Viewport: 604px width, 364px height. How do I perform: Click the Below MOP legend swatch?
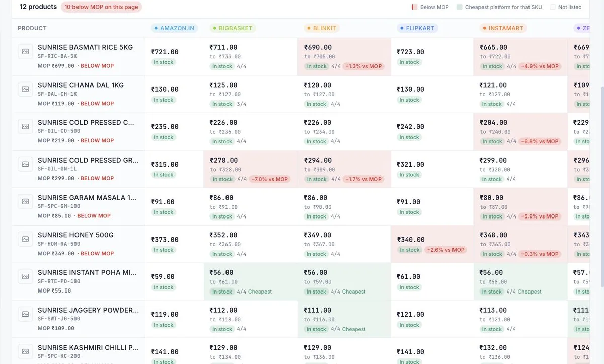coord(414,7)
